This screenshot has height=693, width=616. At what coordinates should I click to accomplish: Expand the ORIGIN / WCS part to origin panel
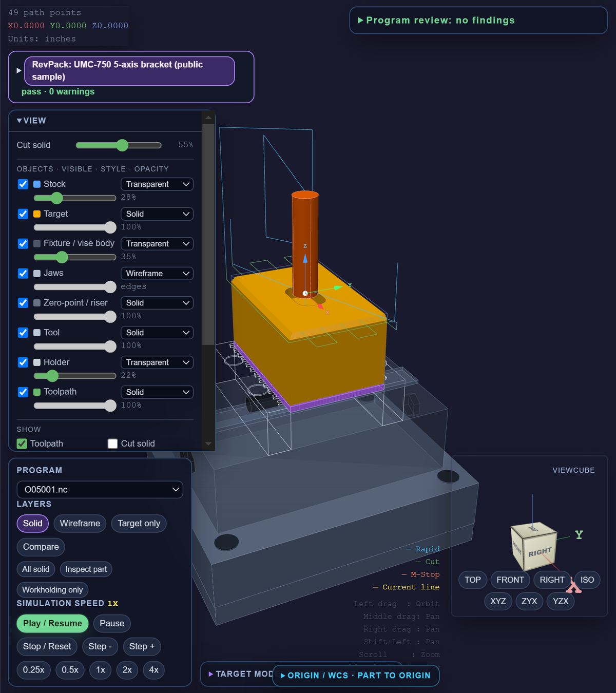[x=356, y=676]
